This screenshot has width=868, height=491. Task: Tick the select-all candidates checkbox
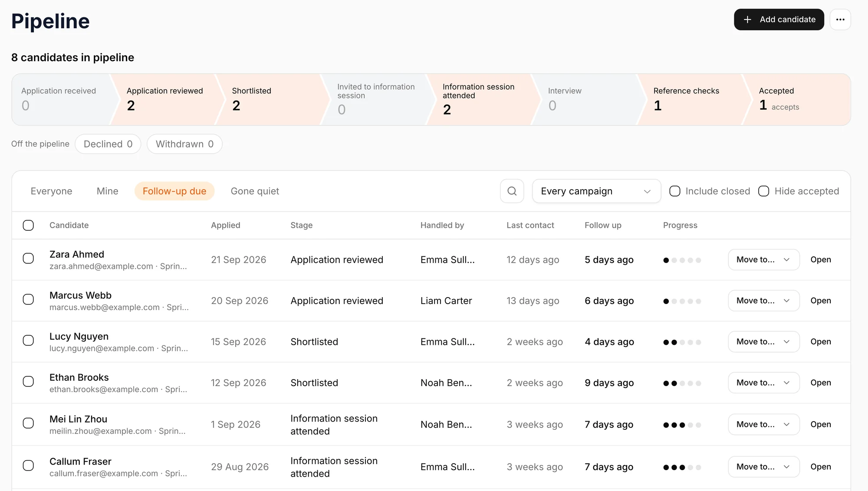pyautogui.click(x=28, y=225)
